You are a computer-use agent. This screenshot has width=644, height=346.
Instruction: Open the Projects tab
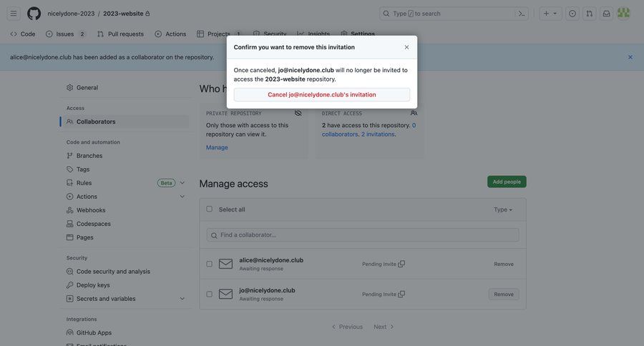pyautogui.click(x=219, y=34)
